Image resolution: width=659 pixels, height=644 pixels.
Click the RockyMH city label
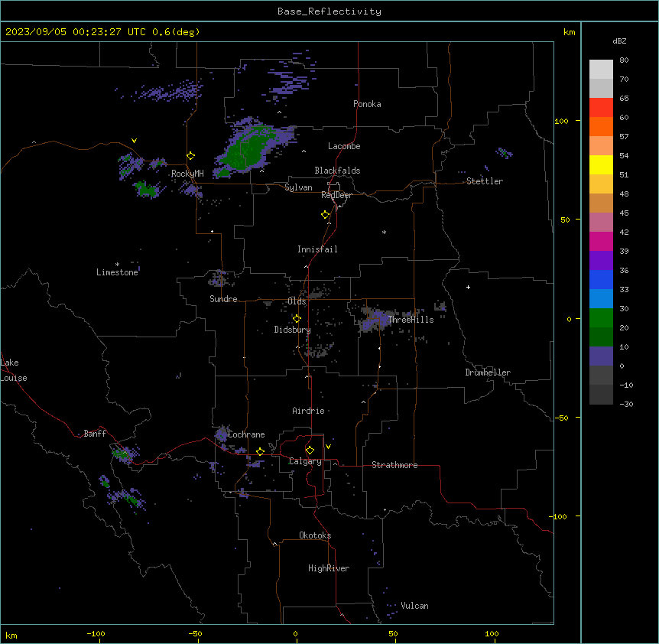click(x=187, y=174)
